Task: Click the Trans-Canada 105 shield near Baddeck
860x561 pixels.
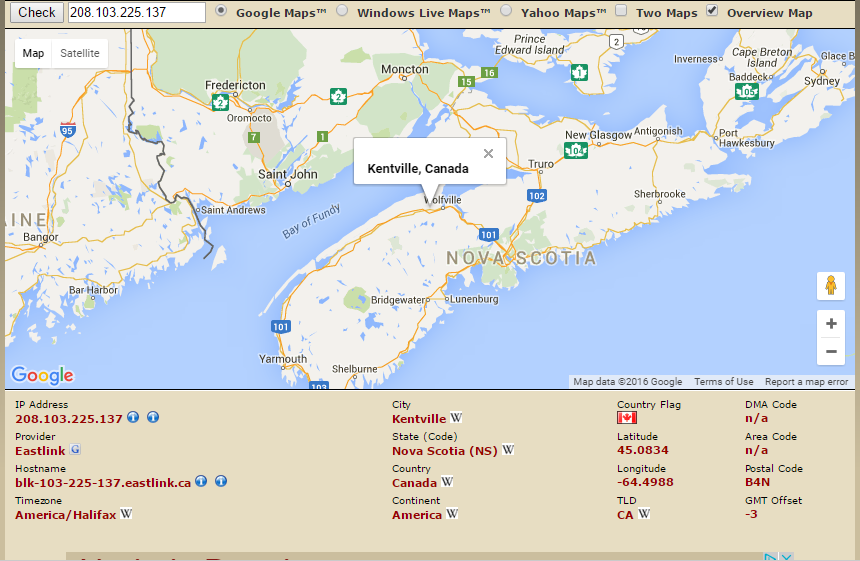Action: point(747,91)
